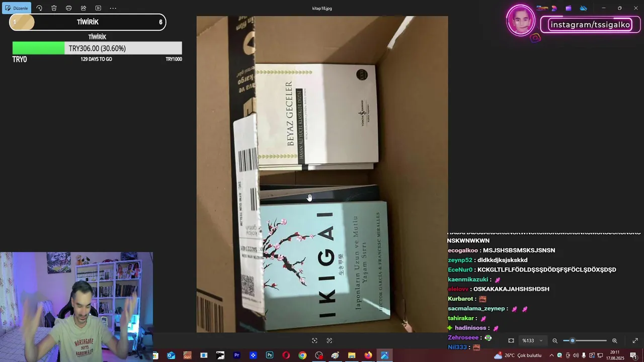Click the left scan icon below the image
Screen dimensions: 644x362
tap(314, 340)
